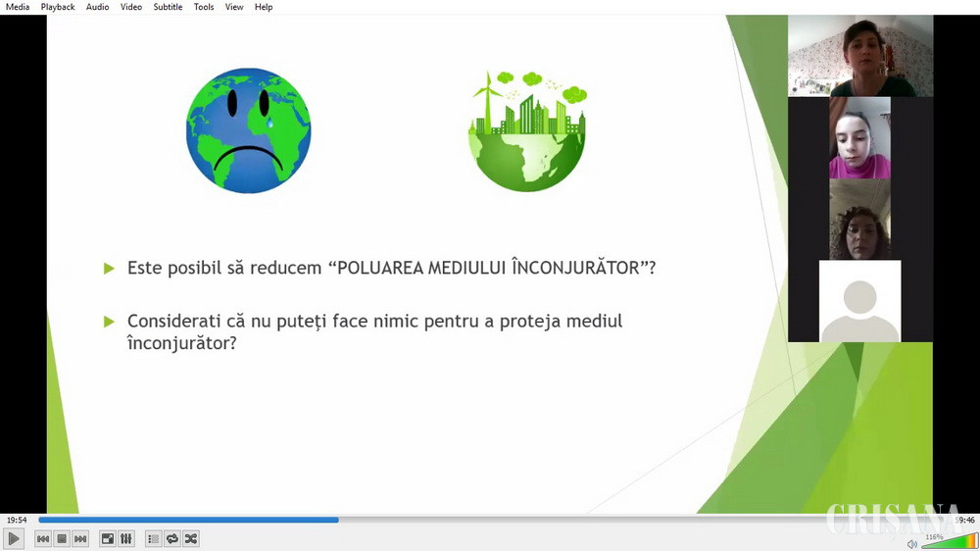Expand the Tools menu
This screenshot has width=980, height=551.
coord(204,7)
